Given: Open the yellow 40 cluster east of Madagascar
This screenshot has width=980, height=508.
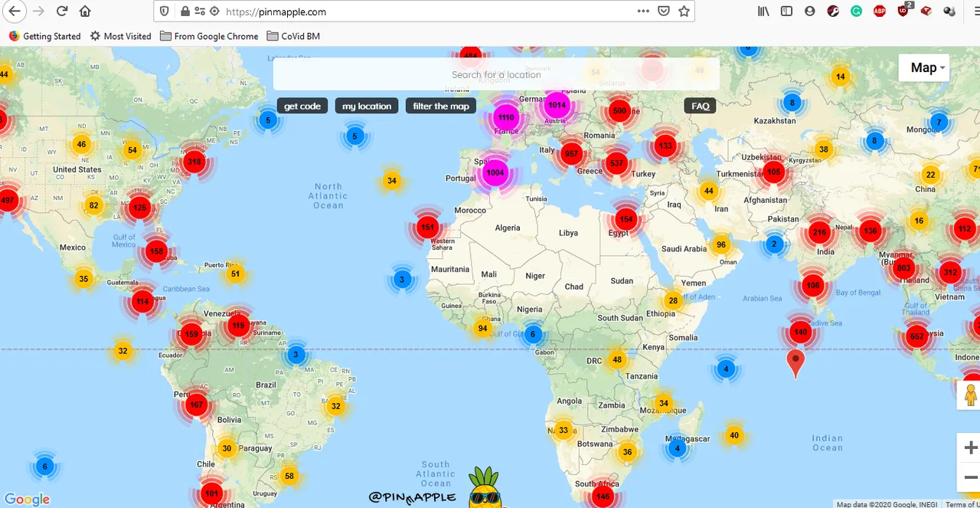Looking at the screenshot, I should tap(734, 435).
